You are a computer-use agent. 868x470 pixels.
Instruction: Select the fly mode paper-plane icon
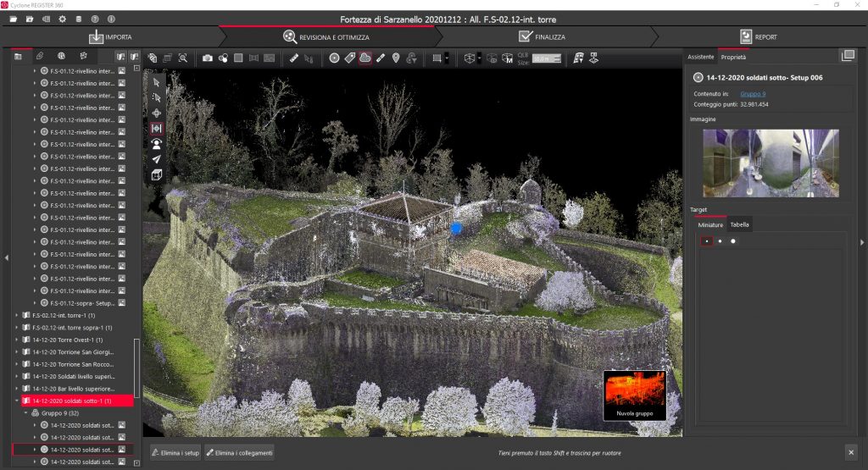(157, 159)
